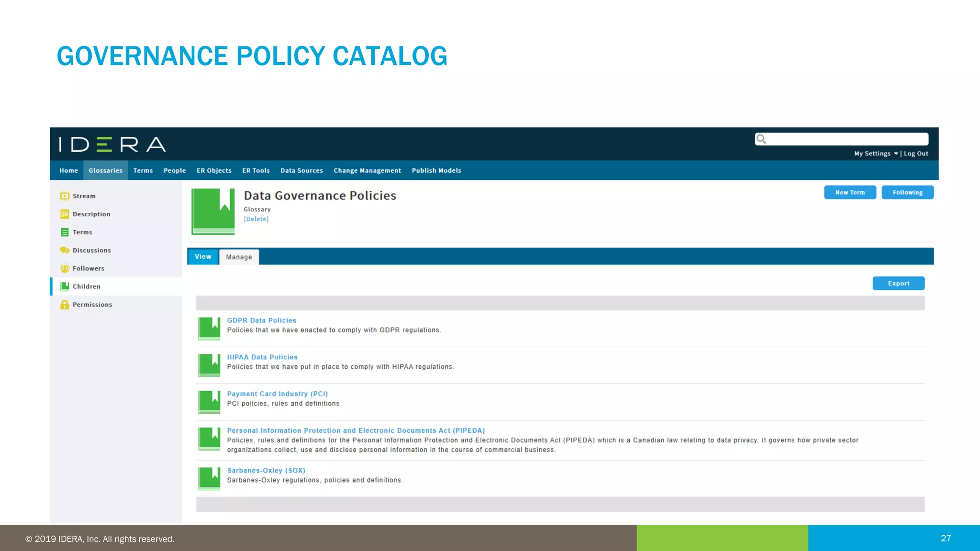Click the Sarbanes-Oxley glossary book icon
Screen dimensions: 980x551
click(x=210, y=478)
